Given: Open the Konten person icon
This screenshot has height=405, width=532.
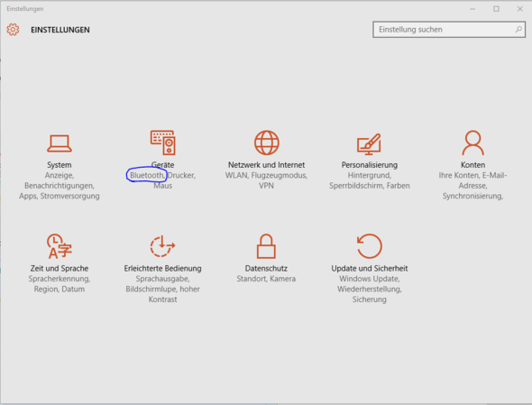Looking at the screenshot, I should [473, 143].
